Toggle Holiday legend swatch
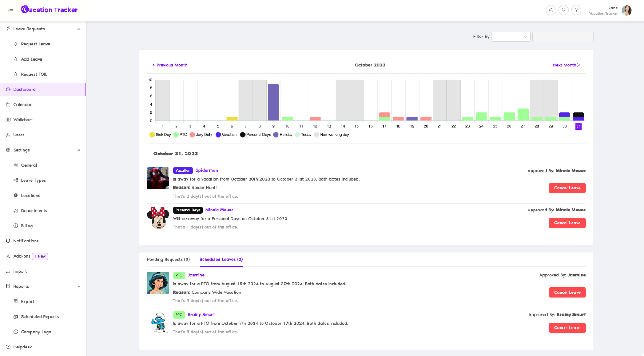The width and height of the screenshot is (644, 356). coord(276,135)
